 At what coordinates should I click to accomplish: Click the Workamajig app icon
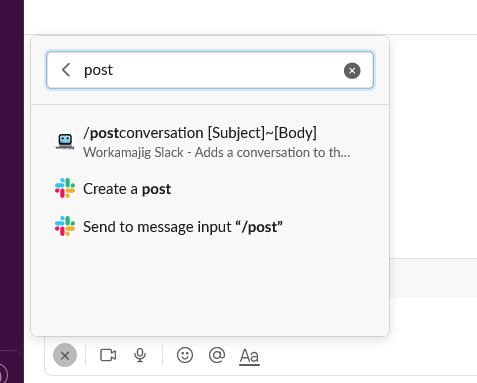(65, 141)
